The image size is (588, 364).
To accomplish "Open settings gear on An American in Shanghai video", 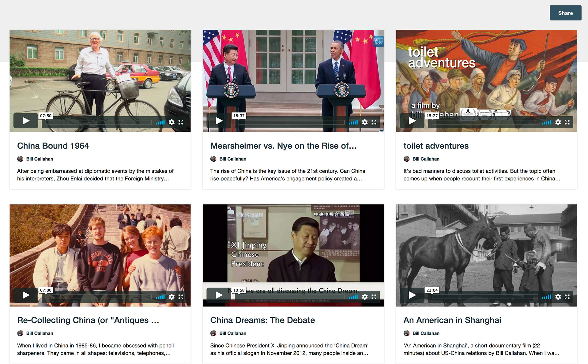I will 558,297.
